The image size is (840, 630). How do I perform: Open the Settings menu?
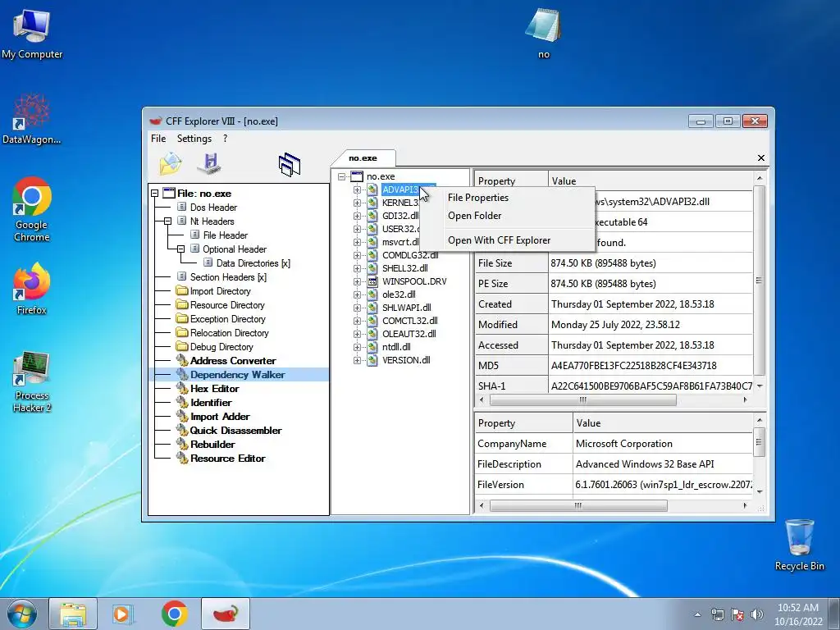tap(194, 138)
